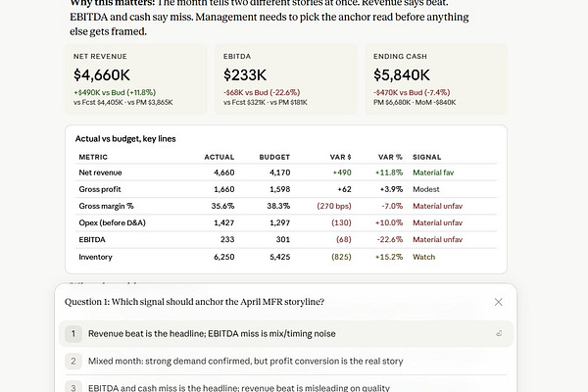The height and width of the screenshot is (392, 588).
Task: Select the Gross margin % table row
Action: click(x=286, y=206)
